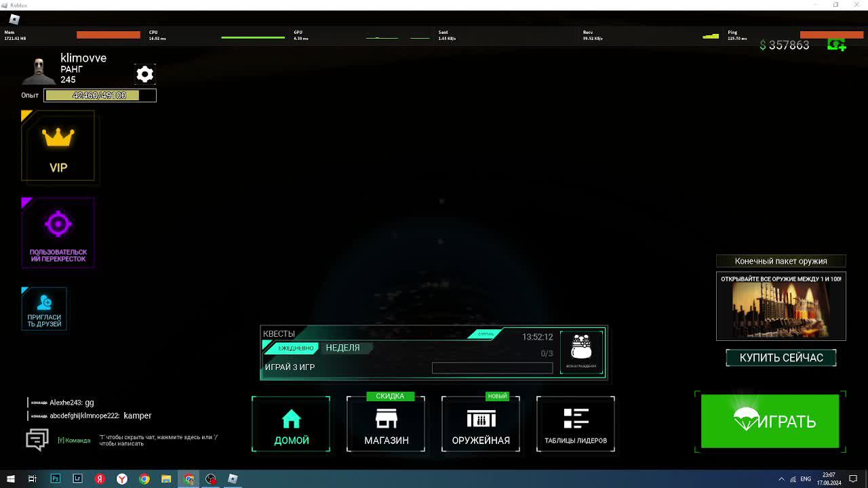Open the red Yandex icon in the taskbar
Viewport: 868px width, 488px height.
[100, 479]
